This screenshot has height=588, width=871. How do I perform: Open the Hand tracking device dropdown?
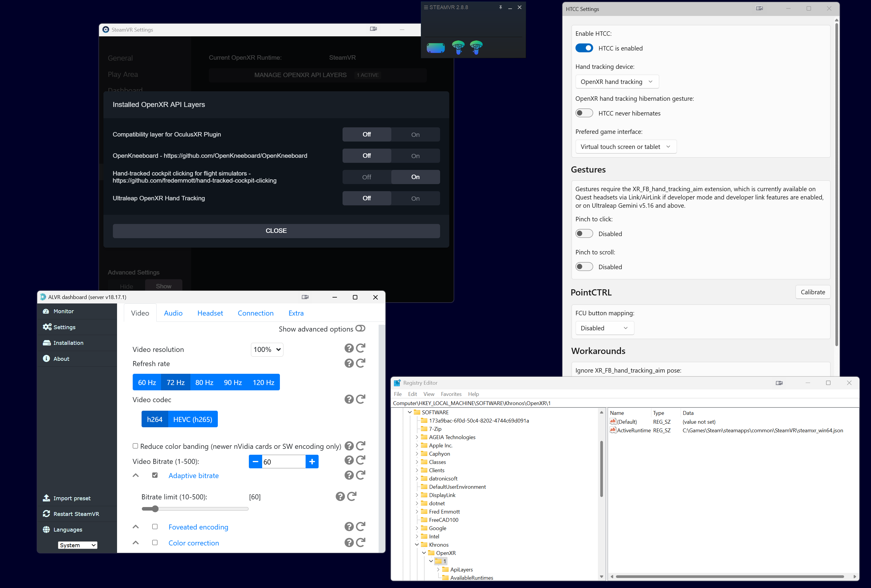pyautogui.click(x=617, y=82)
